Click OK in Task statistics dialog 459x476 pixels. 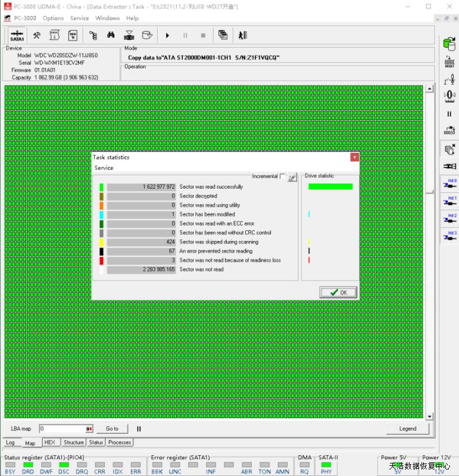coord(338,292)
